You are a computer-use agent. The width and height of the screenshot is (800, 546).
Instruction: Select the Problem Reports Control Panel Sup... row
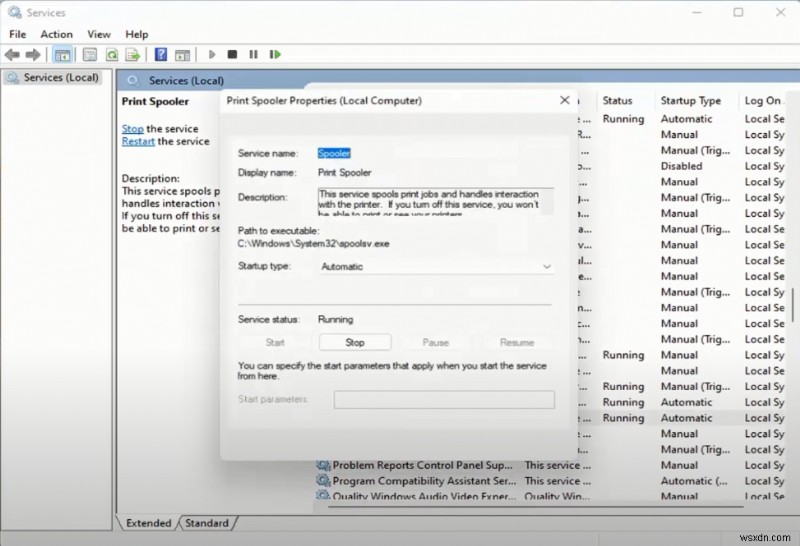tap(551, 465)
